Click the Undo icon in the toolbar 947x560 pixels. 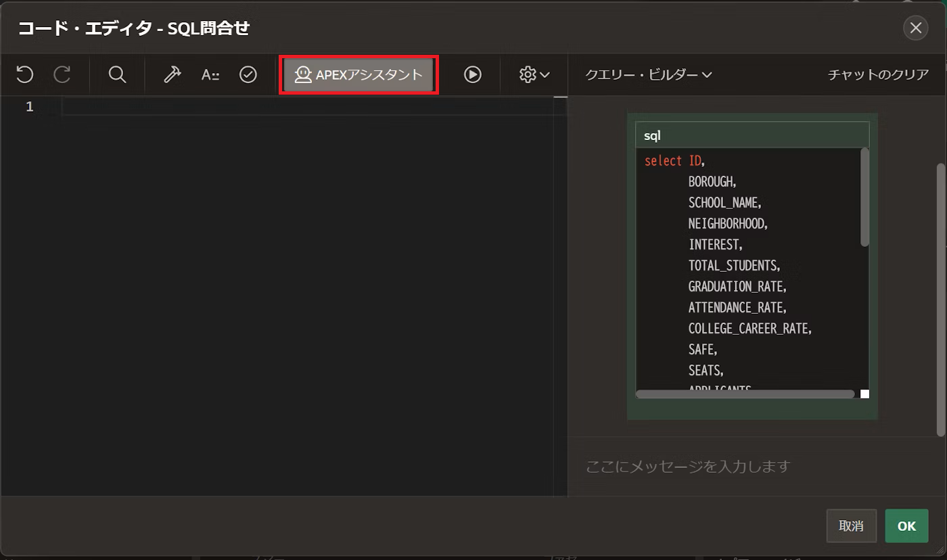pos(24,74)
